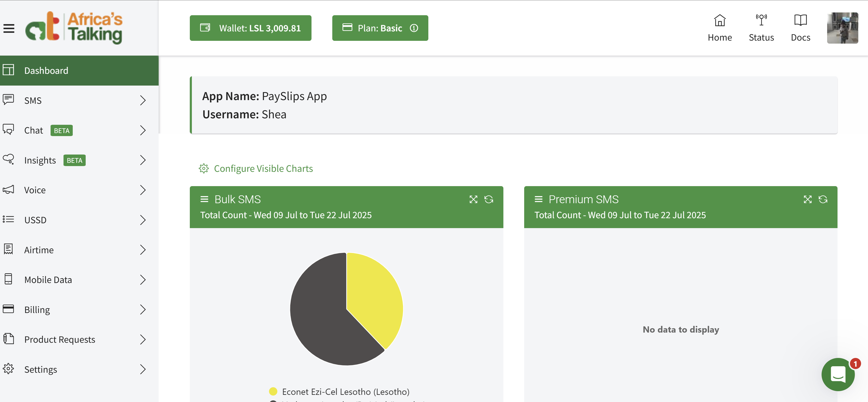Click the Insights icon in sidebar
Image resolution: width=868 pixels, height=402 pixels.
coord(8,159)
